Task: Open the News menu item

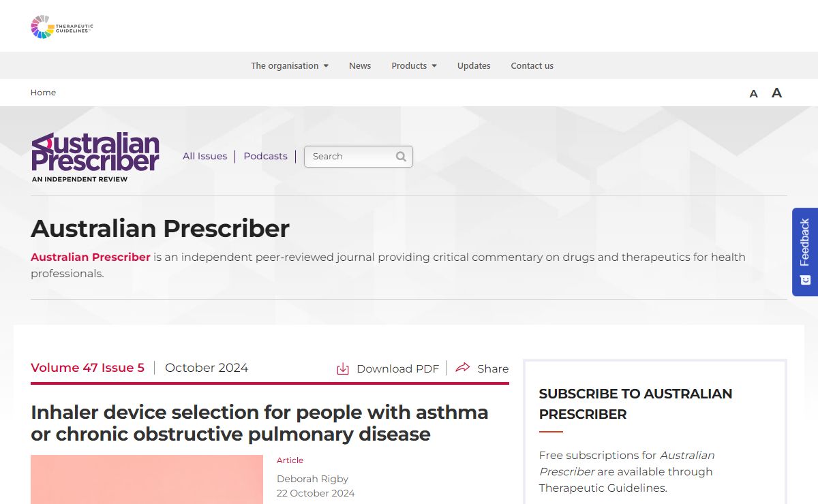Action: [360, 66]
